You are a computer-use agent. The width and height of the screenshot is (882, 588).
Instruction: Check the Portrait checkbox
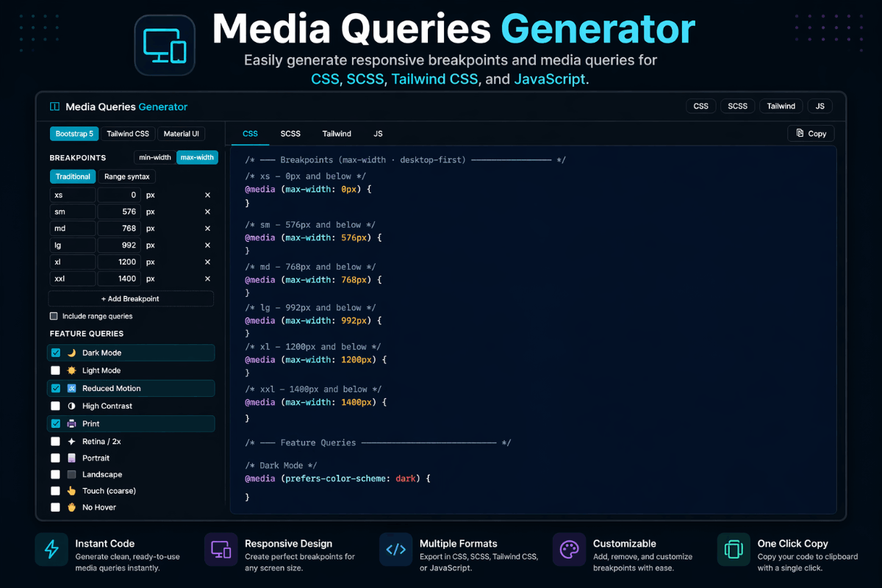55,458
